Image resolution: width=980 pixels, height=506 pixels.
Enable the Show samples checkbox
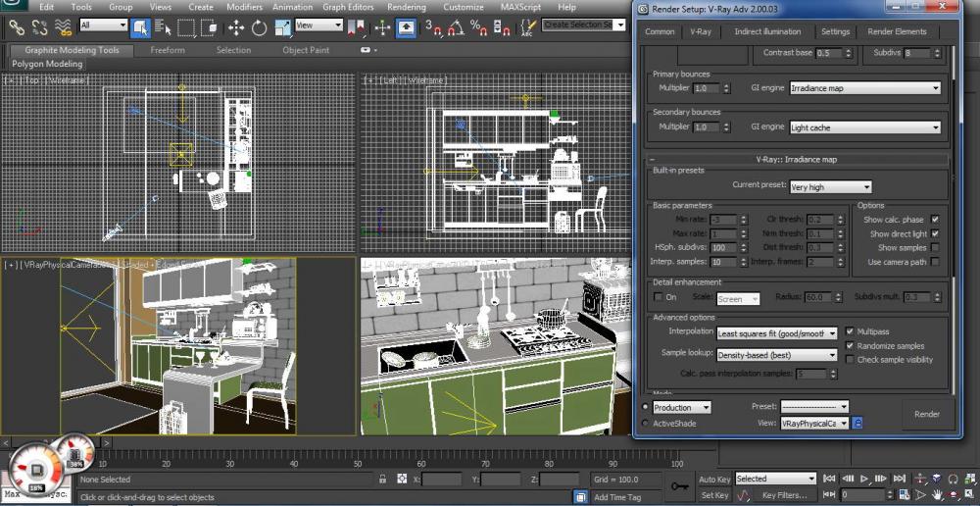pyautogui.click(x=934, y=248)
